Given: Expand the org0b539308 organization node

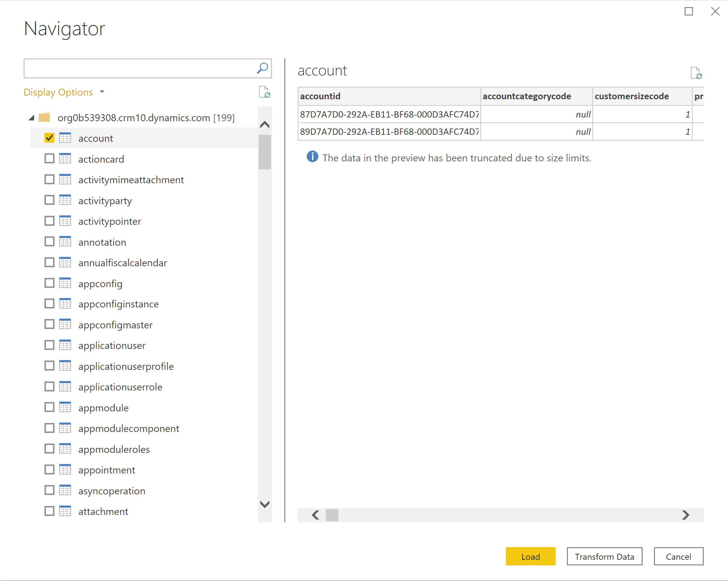Looking at the screenshot, I should tap(31, 117).
